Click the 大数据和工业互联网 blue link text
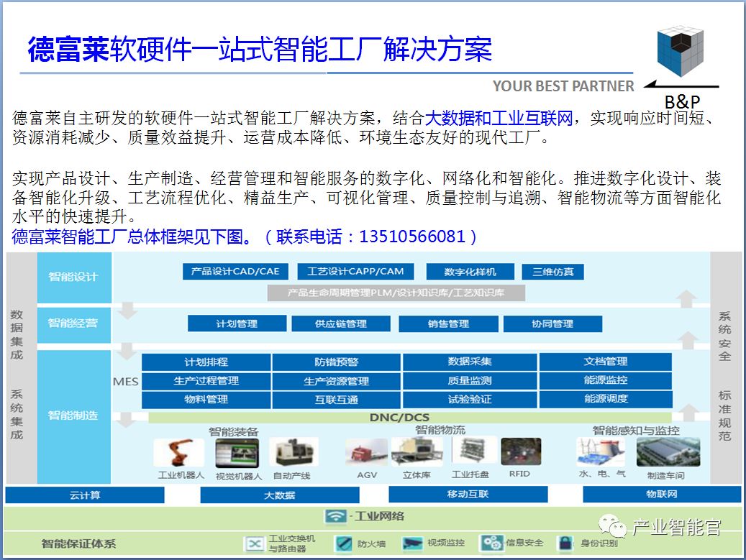This screenshot has height=560, width=746. [499, 118]
